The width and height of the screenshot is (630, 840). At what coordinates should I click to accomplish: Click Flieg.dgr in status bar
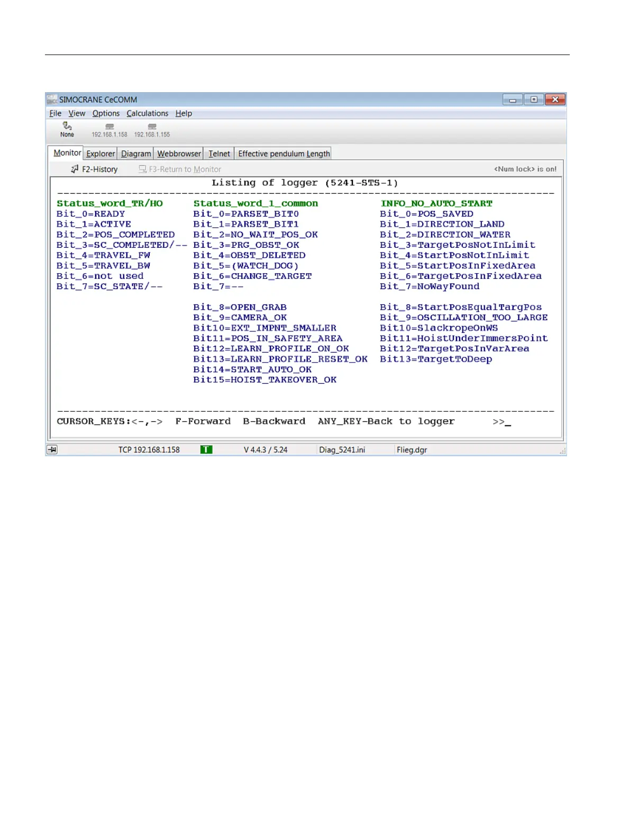(412, 450)
